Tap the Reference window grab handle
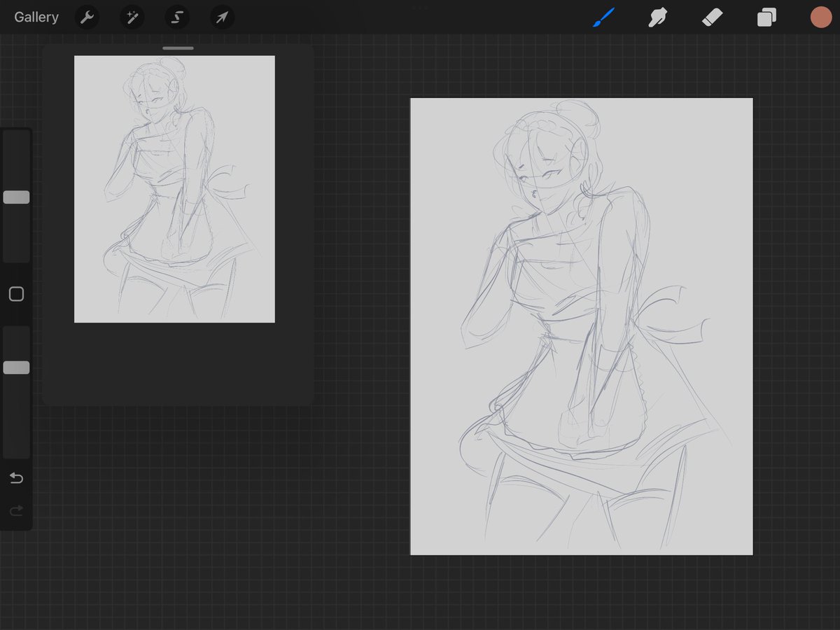840x630 pixels. click(178, 48)
